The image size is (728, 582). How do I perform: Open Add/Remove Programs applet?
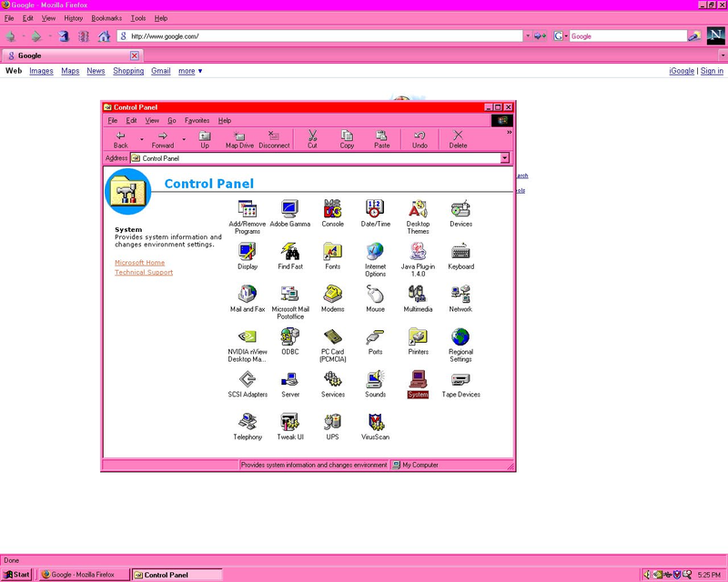click(247, 216)
